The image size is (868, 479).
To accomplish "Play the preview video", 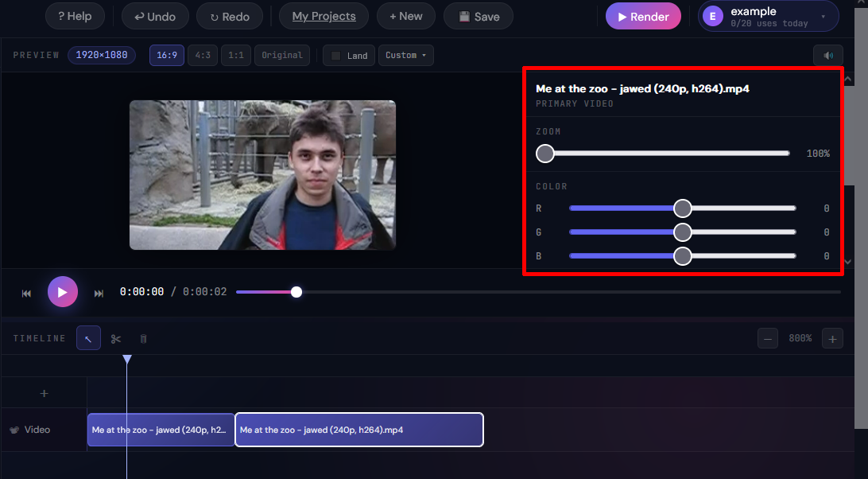I will [63, 291].
